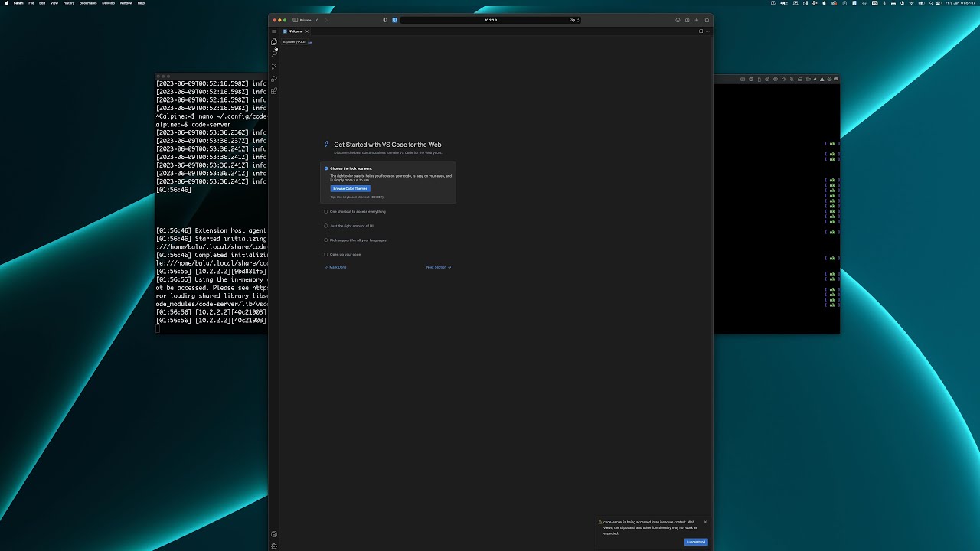Click 'alpine:~$ code-server' line in terminal
980x551 pixels.
(193, 124)
